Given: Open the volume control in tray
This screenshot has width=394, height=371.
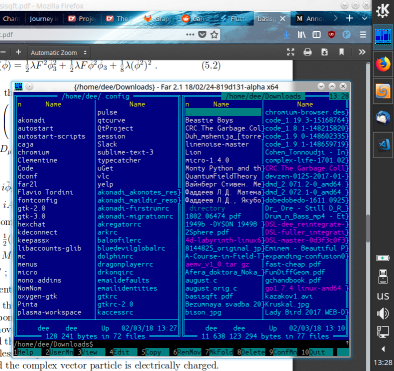Looking at the screenshot, I should (383, 313).
